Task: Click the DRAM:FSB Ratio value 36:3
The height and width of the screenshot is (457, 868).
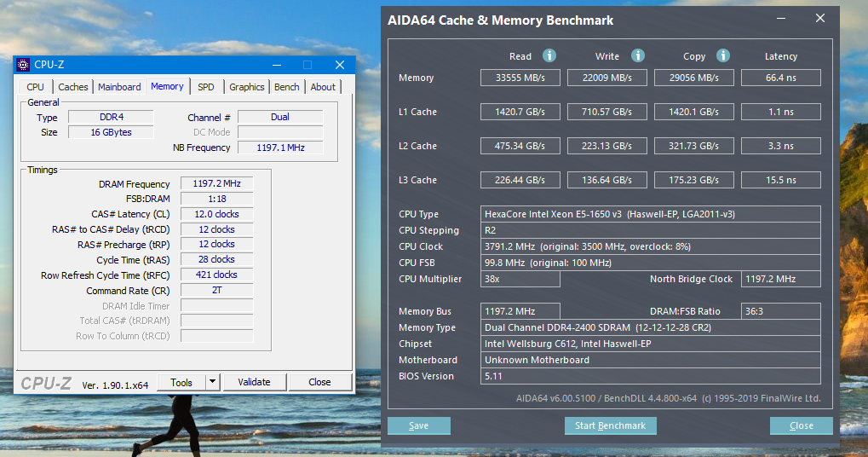Action: 781,311
